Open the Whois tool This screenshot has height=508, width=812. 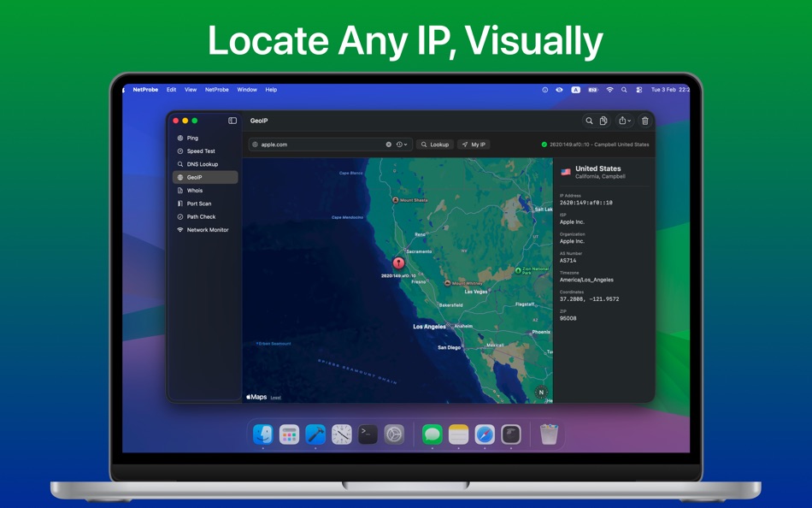tap(194, 190)
